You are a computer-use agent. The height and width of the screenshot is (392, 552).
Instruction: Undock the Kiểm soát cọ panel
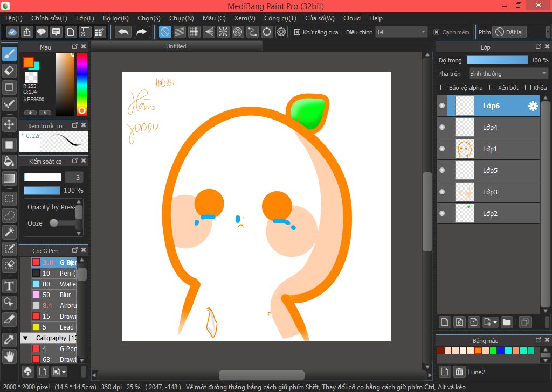point(74,160)
